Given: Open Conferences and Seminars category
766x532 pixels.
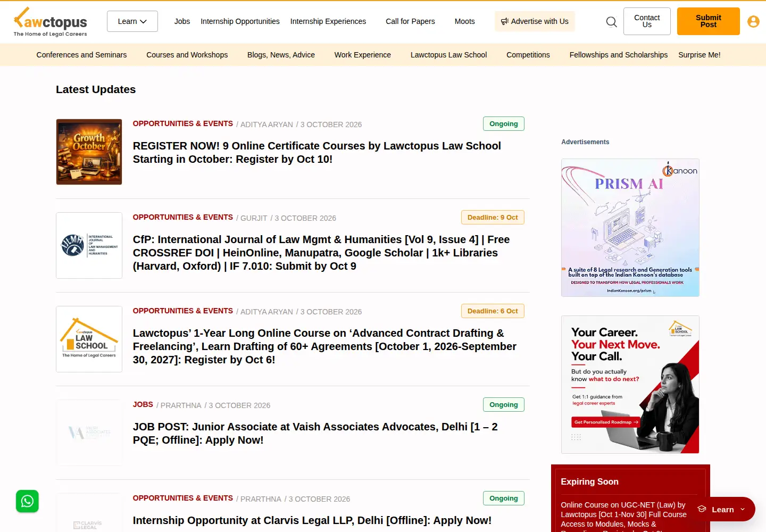Looking at the screenshot, I should click(81, 55).
